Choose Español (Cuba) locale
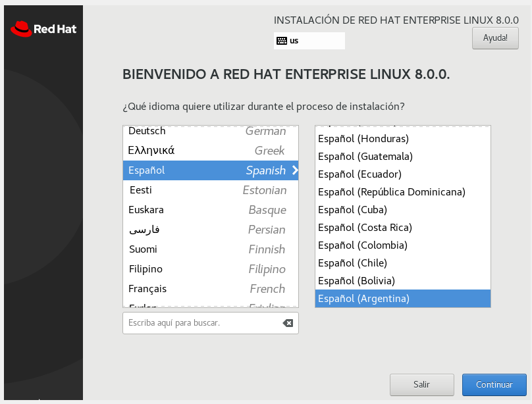 403,210
